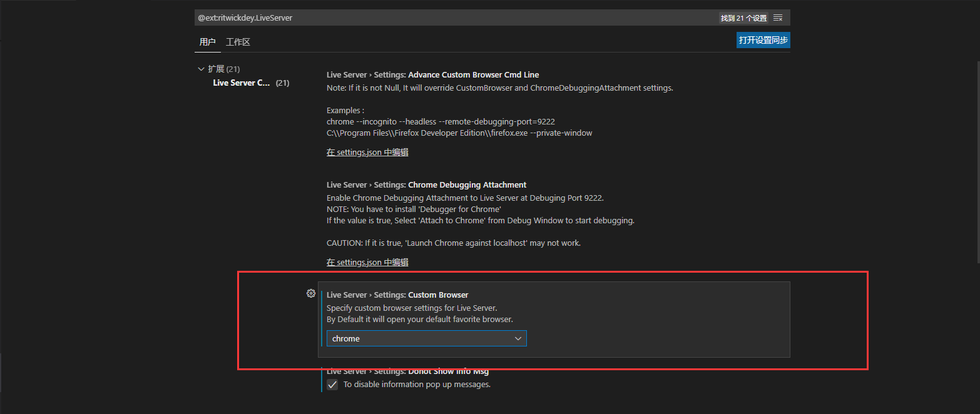Select Live Server C... in settings tree
This screenshot has height=414, width=980.
242,83
